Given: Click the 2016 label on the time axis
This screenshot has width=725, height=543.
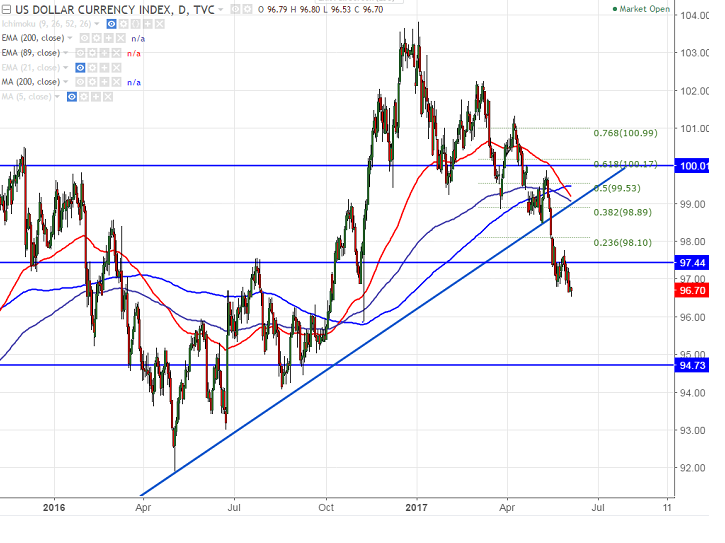Looking at the screenshot, I should [x=54, y=508].
